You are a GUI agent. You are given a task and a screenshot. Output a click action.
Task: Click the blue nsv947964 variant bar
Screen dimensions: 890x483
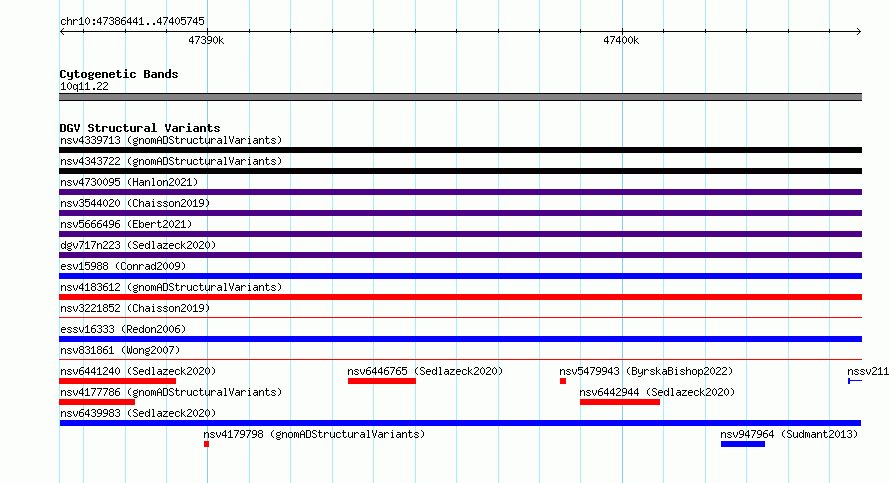pos(743,444)
